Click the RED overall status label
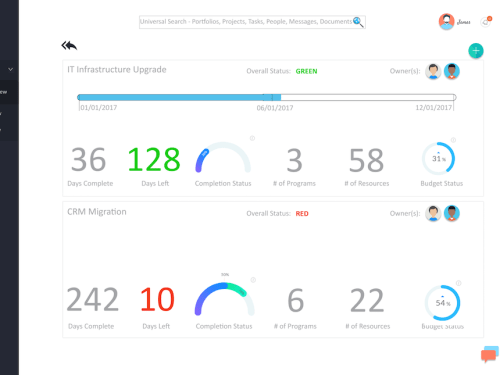Screen dimensions: 500x375 click(302, 214)
